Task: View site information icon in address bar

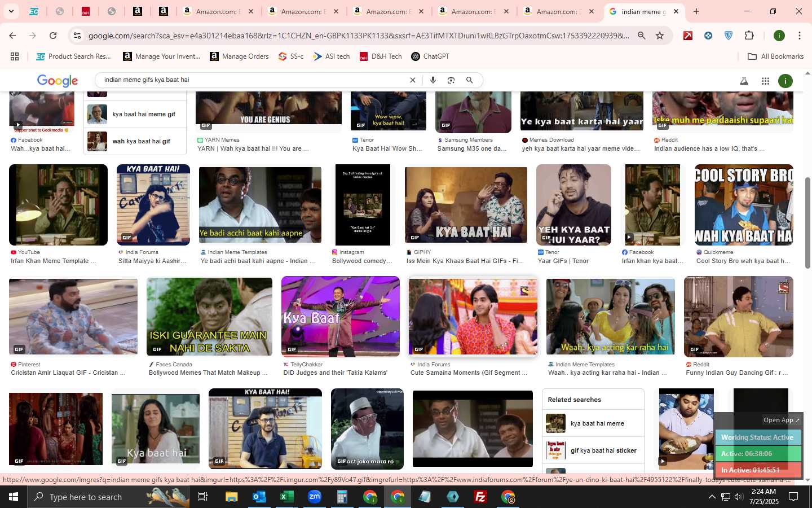Action: click(x=77, y=36)
